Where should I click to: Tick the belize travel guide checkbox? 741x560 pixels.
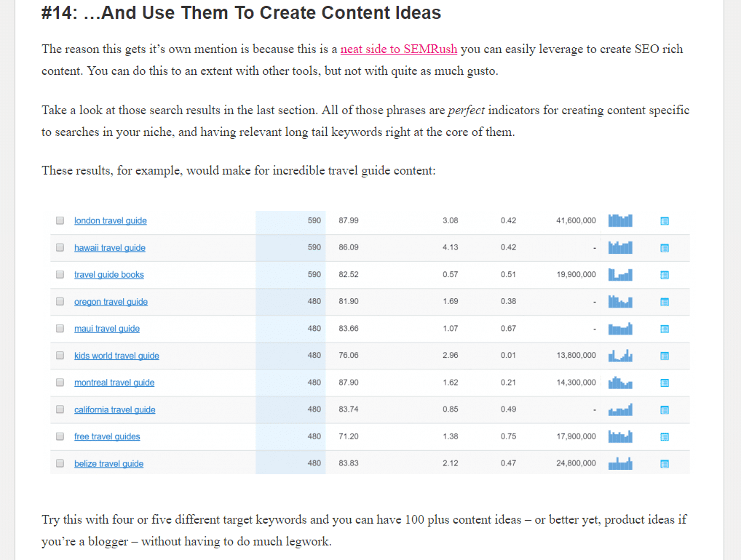click(60, 463)
